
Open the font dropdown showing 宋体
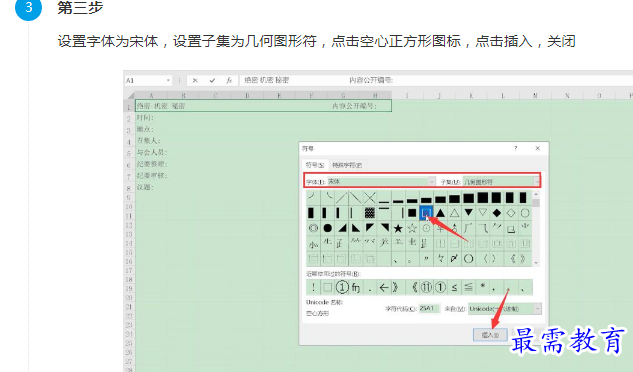point(432,182)
